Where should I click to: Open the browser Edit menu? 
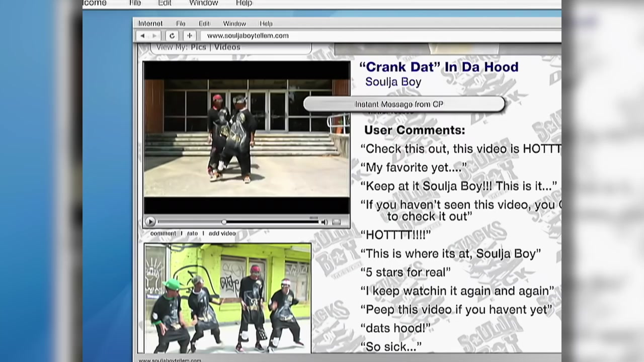click(x=204, y=24)
